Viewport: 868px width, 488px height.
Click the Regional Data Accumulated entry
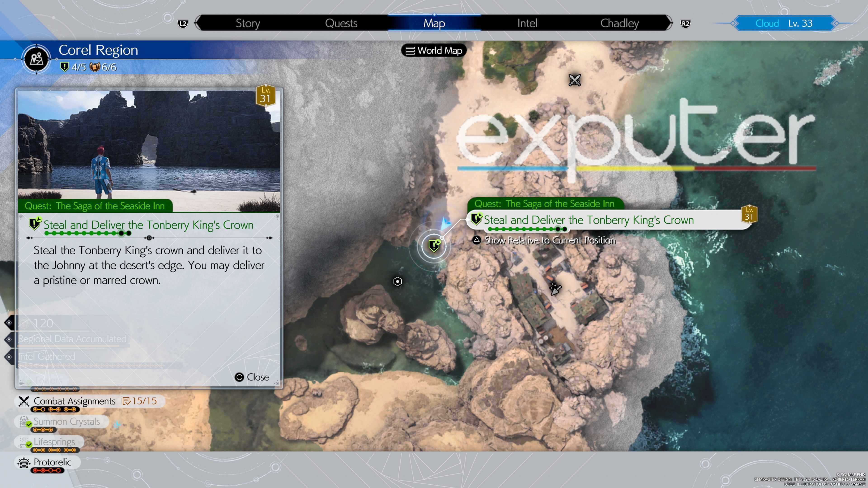pyautogui.click(x=72, y=339)
